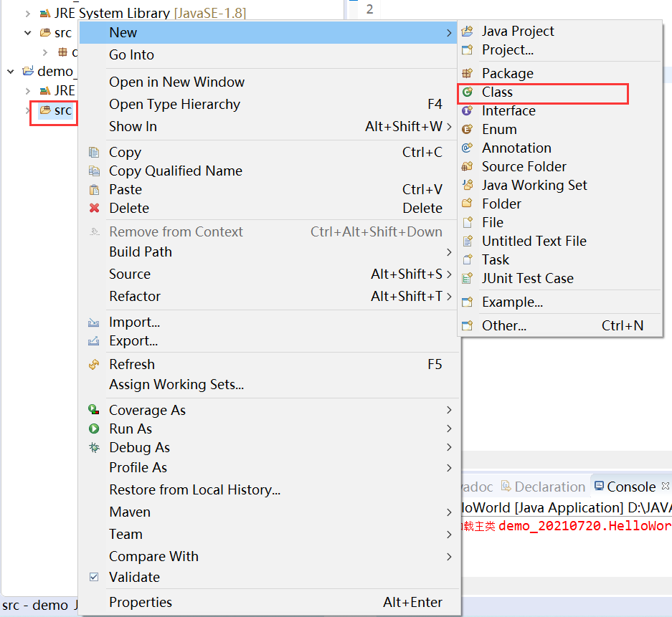
Task: Expand the Show In submenu arrow
Action: (x=449, y=126)
